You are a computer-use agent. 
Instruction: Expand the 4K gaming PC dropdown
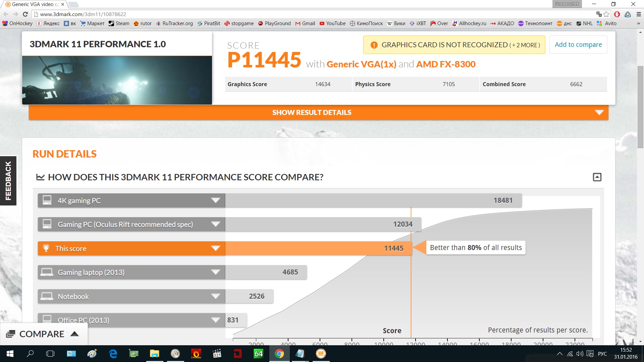(x=215, y=200)
